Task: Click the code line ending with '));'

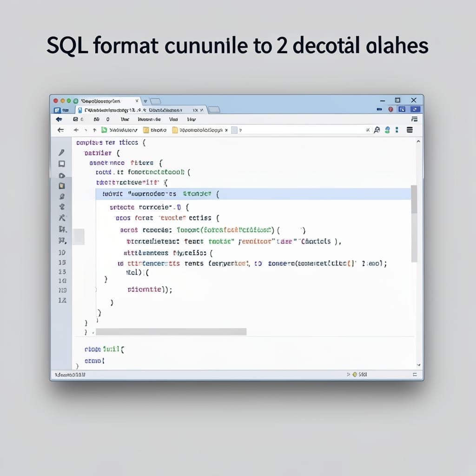Action: [150, 290]
